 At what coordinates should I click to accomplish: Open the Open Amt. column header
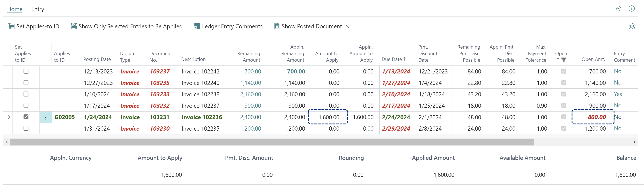(593, 59)
